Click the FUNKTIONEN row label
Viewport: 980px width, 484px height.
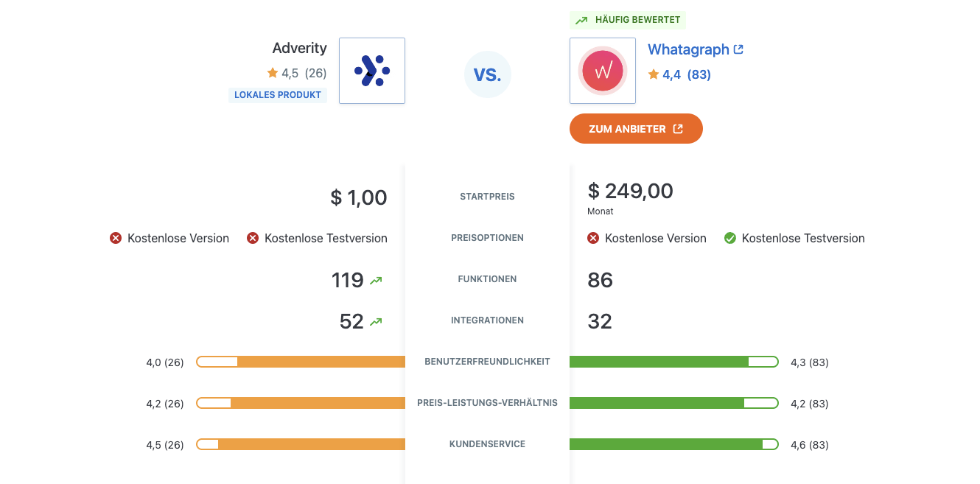487,279
